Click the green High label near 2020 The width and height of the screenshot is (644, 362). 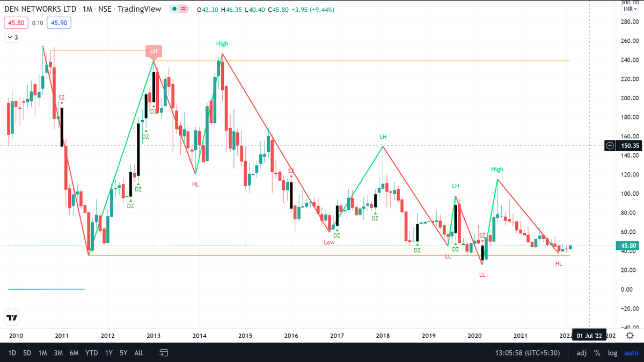click(x=497, y=169)
